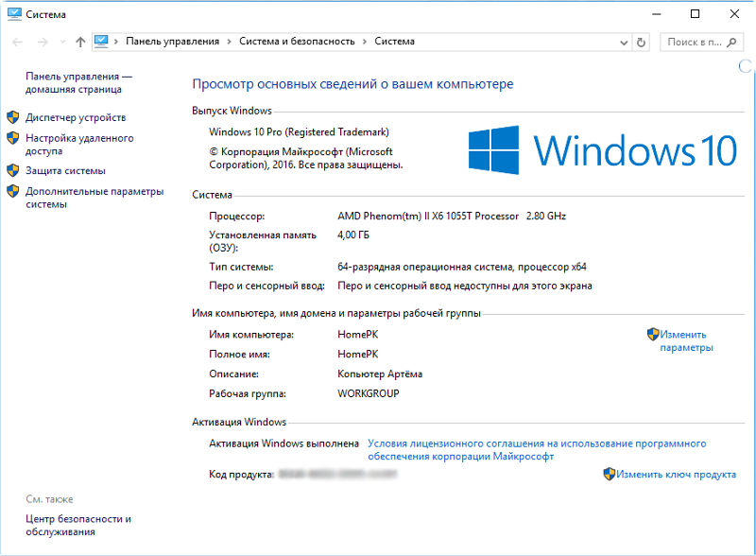Screen dimensions: 756x556
Task: Refresh the address bar view
Action: (x=641, y=43)
